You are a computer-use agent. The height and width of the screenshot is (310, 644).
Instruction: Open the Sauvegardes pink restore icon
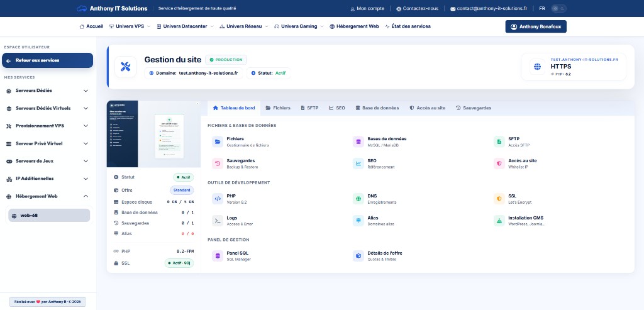(217, 163)
